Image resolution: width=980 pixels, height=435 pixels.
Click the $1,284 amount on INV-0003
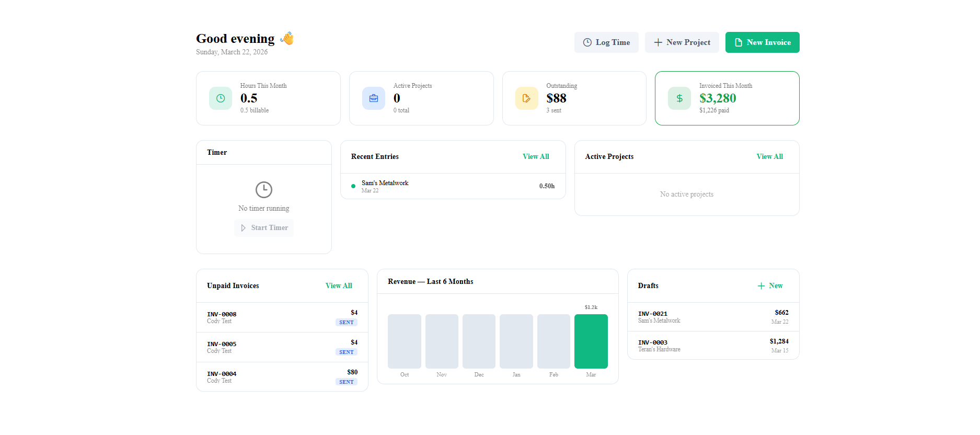click(779, 341)
